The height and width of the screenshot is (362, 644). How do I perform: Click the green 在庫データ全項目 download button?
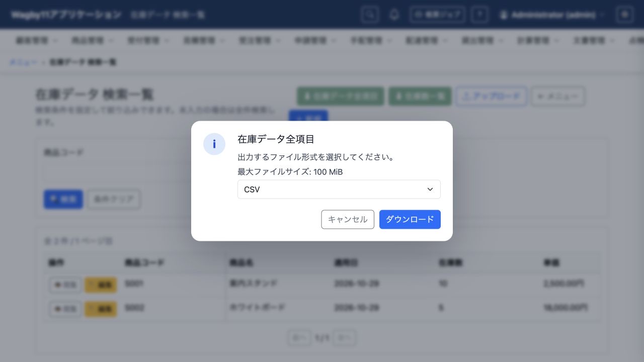pos(340,96)
